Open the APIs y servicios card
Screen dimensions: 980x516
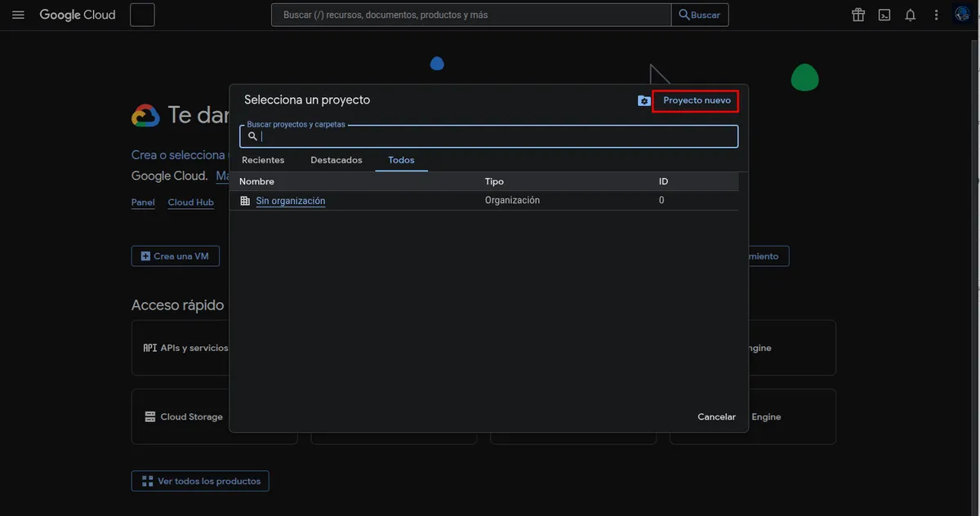181,348
